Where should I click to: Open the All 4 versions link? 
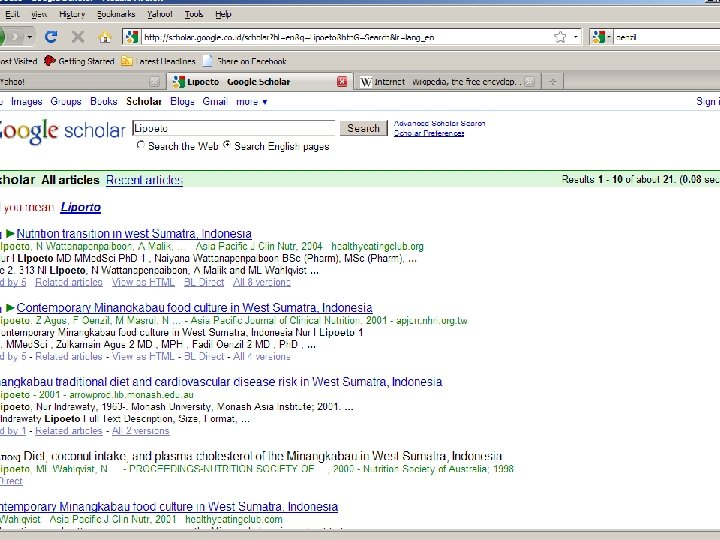tap(262, 356)
